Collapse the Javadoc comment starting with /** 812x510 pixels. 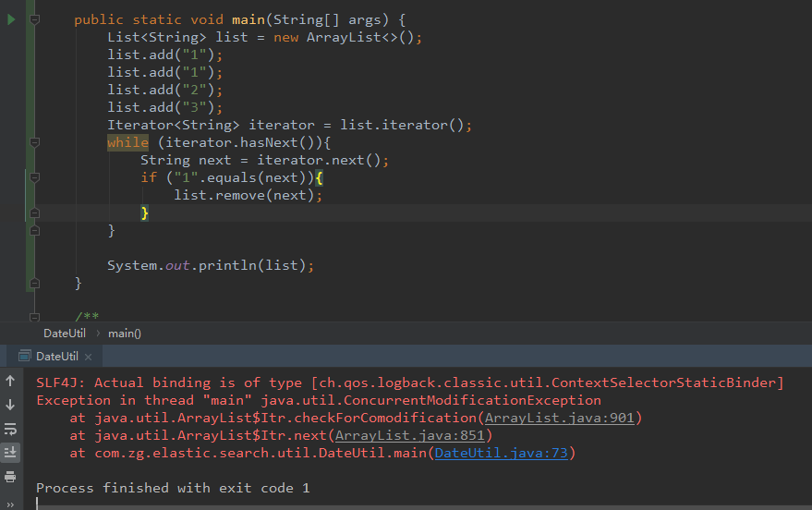[x=34, y=317]
